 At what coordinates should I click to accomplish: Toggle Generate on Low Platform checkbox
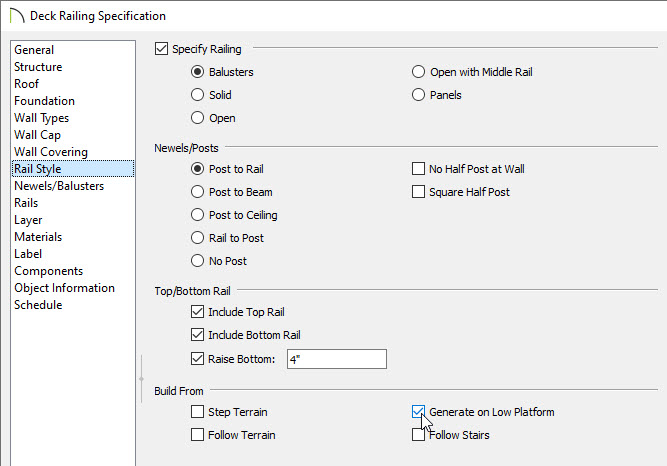point(419,412)
